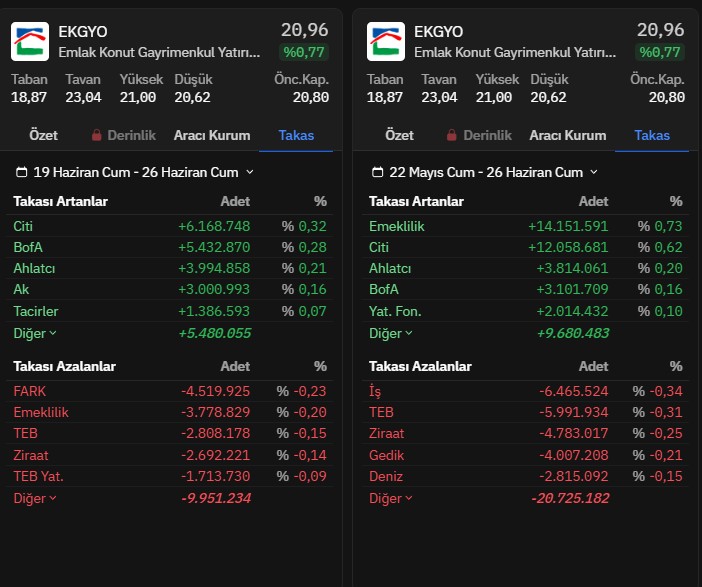Click the FARK broker row

pyautogui.click(x=170, y=391)
